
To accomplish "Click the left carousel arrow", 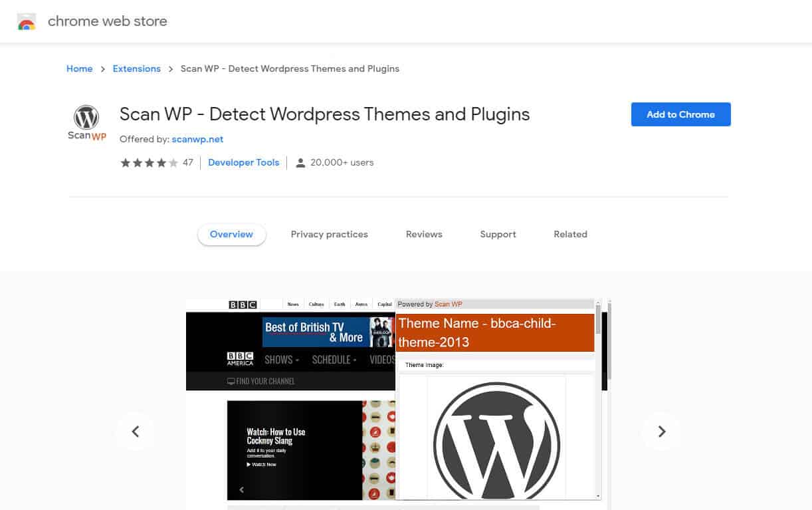I will (135, 432).
